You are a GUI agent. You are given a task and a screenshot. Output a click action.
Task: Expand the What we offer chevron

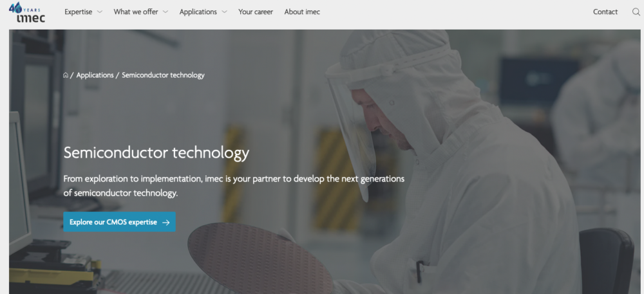coord(166,12)
